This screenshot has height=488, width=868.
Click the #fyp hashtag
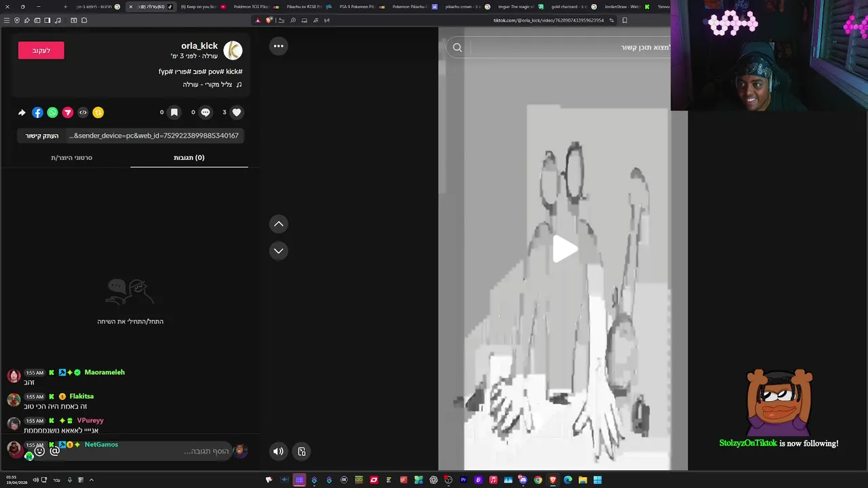click(166, 71)
